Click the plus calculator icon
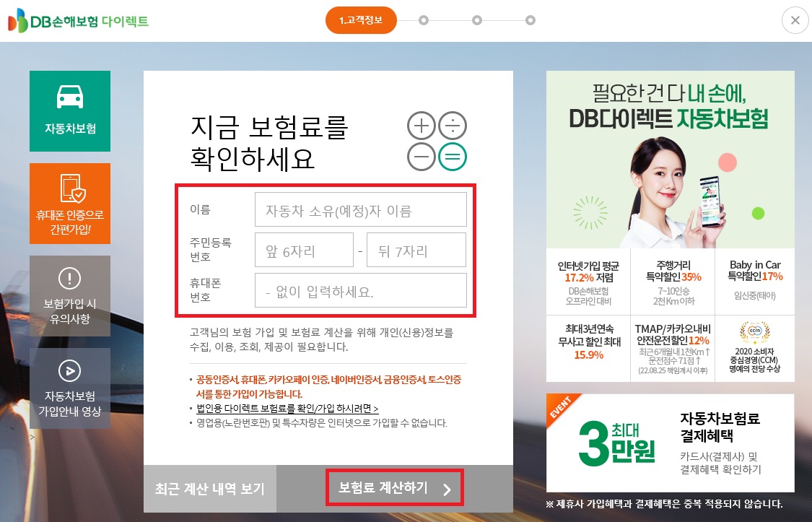The width and height of the screenshot is (812, 522). click(x=421, y=126)
